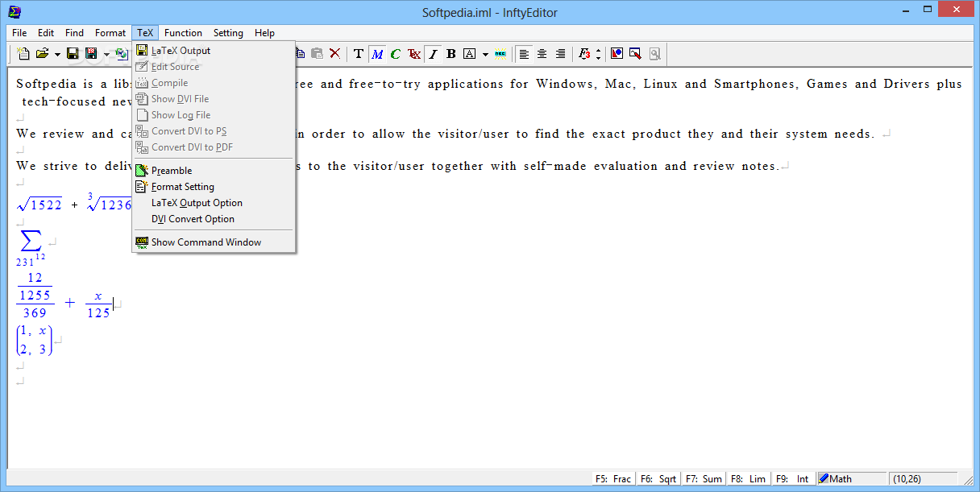Click the font size up/down stepper
The height and width of the screenshot is (492, 980).
598,54
